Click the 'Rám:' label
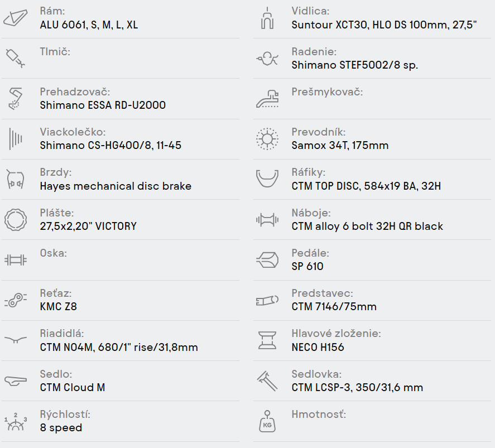The width and height of the screenshot is (495, 448). click(52, 11)
